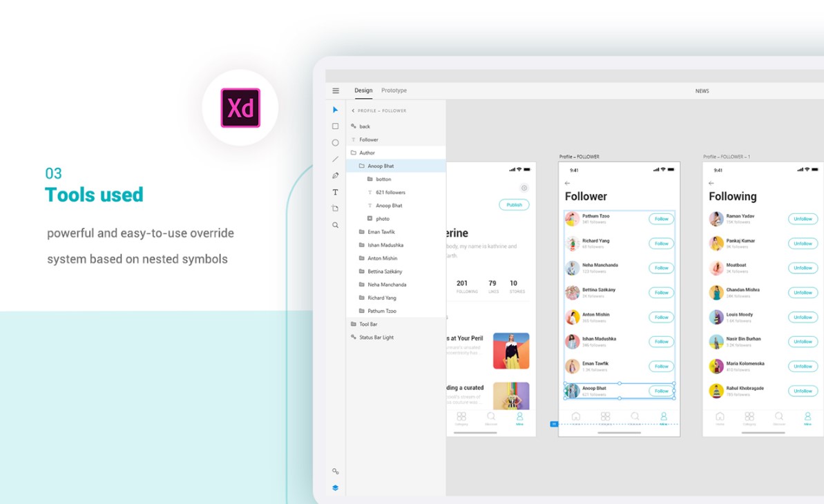Click the 201 FOLLOWING stat on profile
824x504 pixels.
(467, 287)
